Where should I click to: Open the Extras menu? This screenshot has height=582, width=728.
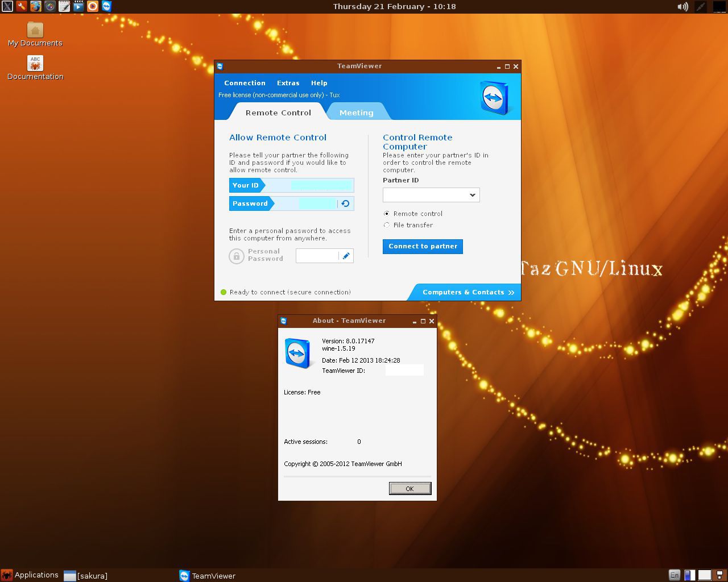click(x=288, y=83)
